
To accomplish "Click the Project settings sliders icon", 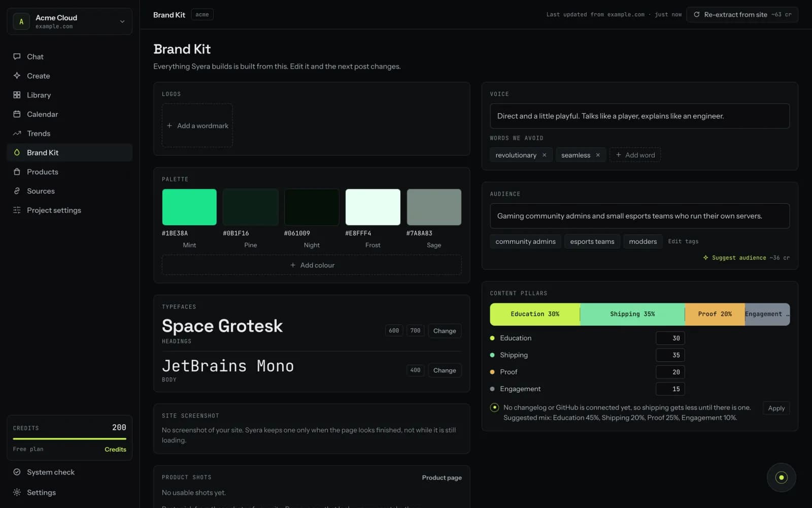I will click(x=17, y=210).
